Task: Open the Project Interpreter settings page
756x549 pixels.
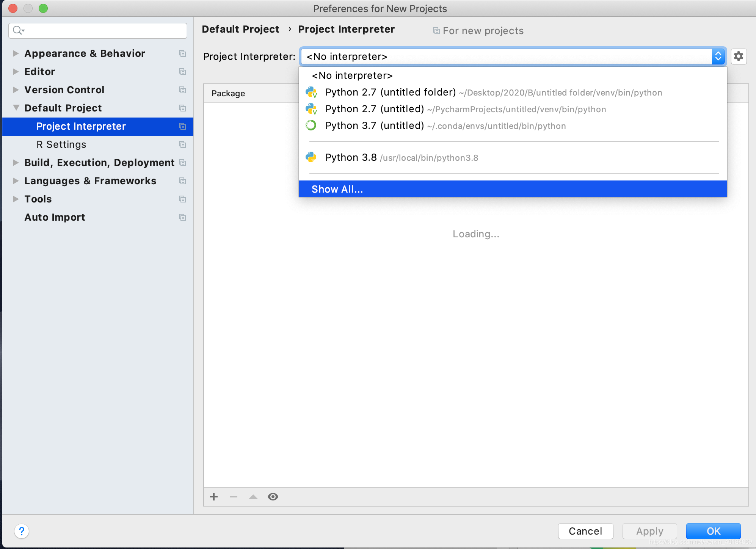Action: coord(98,126)
